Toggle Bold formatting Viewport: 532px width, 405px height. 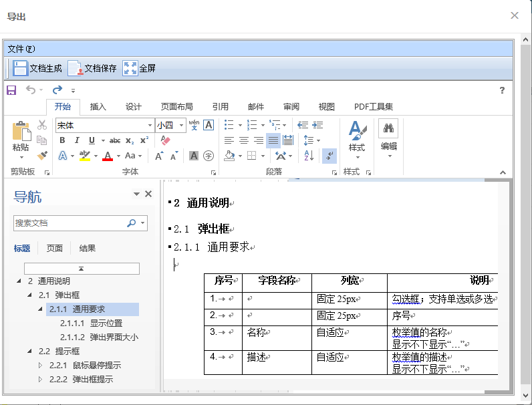click(x=62, y=140)
